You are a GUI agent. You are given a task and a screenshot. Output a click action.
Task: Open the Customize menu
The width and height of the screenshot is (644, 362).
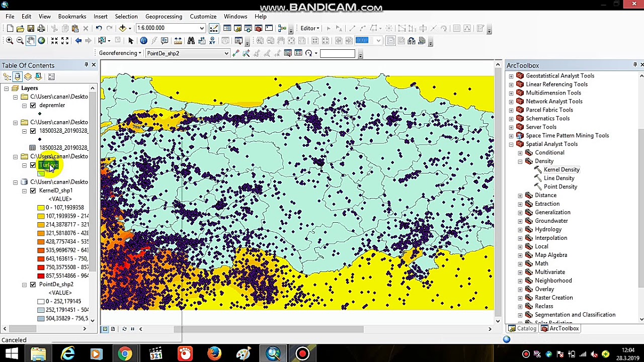(203, 17)
